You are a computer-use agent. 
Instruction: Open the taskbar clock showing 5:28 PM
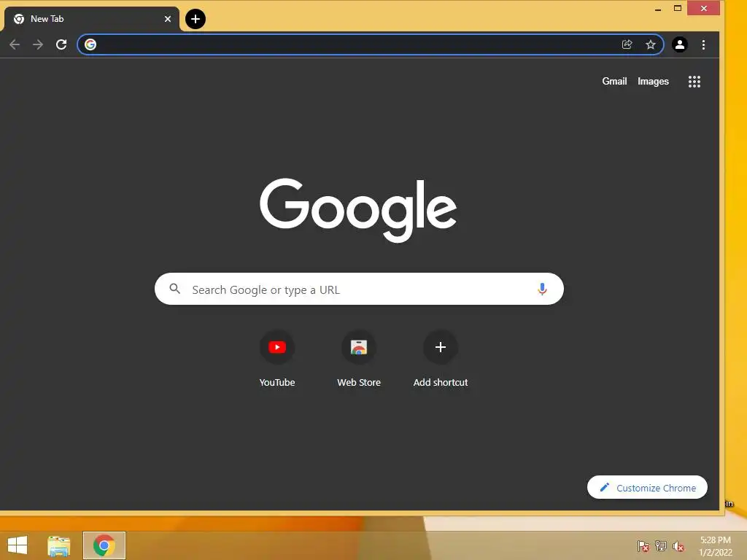715,546
